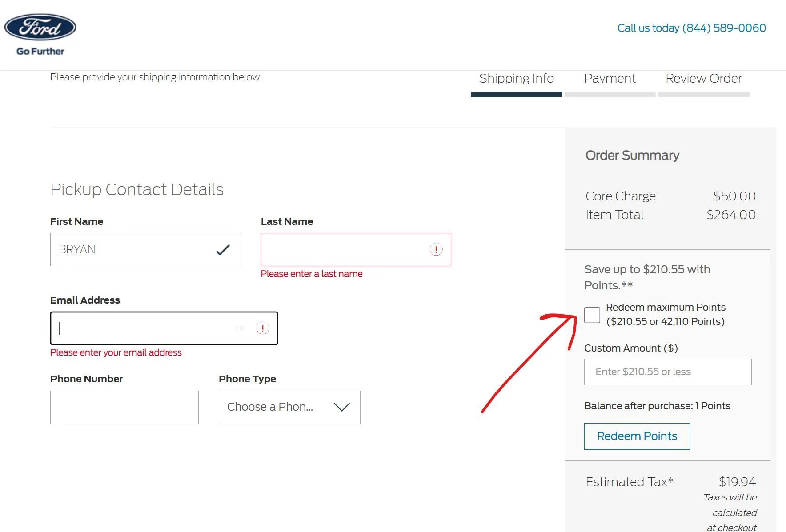Open the Phone Type dropdown
Viewport: 786px width, 532px height.
(x=289, y=407)
